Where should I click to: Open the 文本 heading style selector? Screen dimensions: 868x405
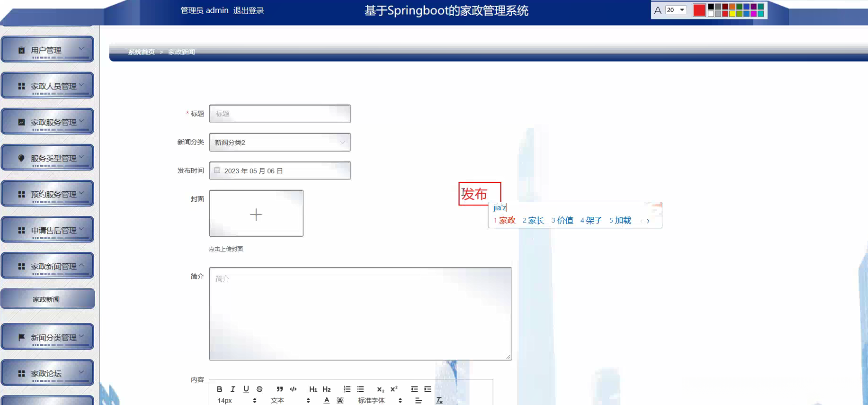tap(290, 400)
